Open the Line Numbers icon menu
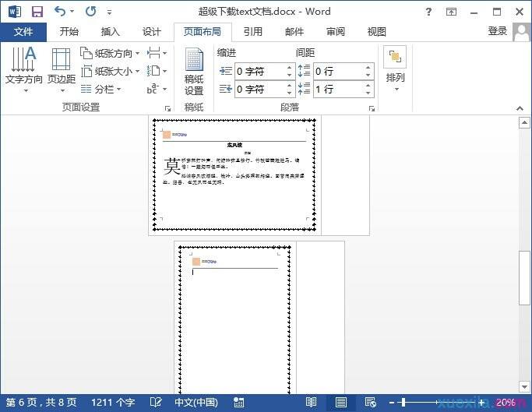 pyautogui.click(x=157, y=72)
